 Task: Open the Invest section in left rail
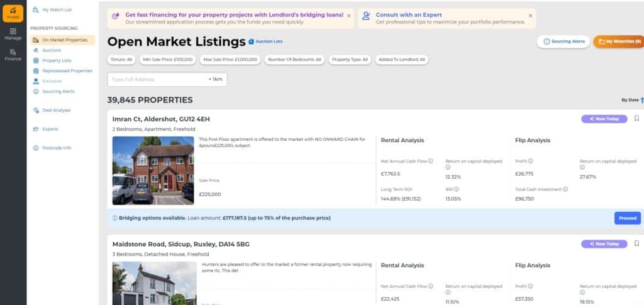point(13,13)
